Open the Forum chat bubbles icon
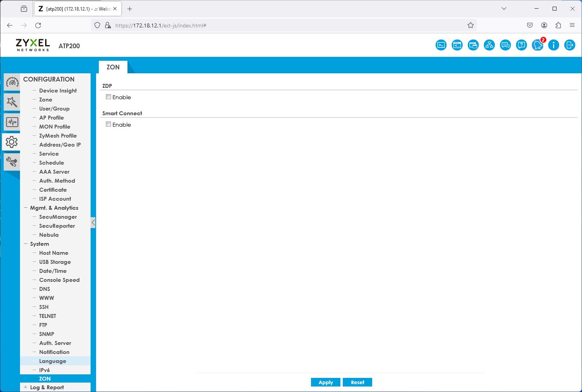Viewport: 582px width, 392px height. click(x=506, y=45)
